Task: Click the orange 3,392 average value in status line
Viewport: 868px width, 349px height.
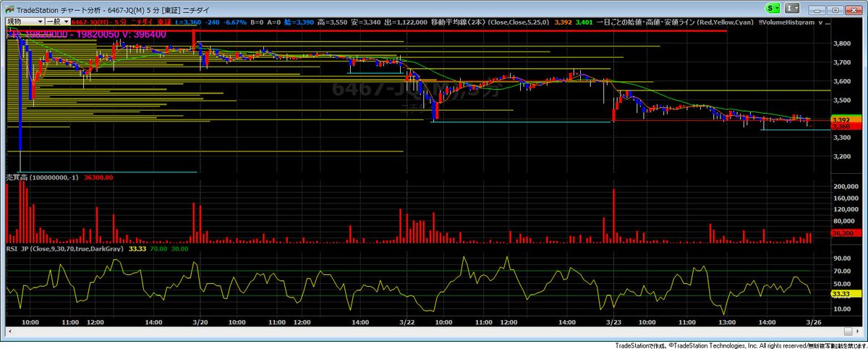Action: (x=563, y=23)
